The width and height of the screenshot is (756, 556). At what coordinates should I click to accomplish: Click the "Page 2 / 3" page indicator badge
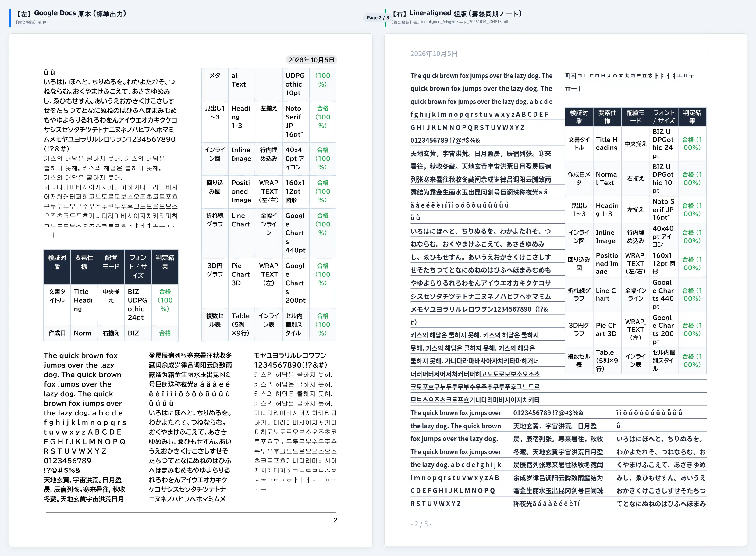[378, 17]
